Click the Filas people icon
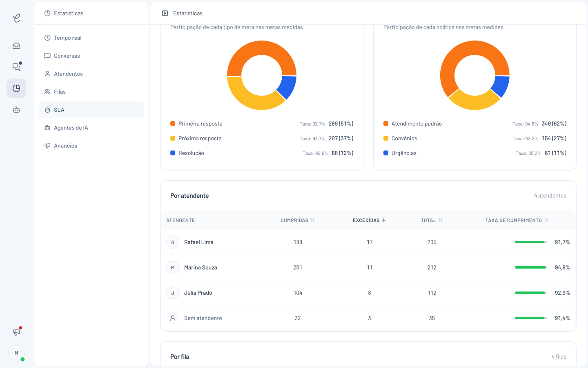This screenshot has width=588, height=368. coord(47,92)
